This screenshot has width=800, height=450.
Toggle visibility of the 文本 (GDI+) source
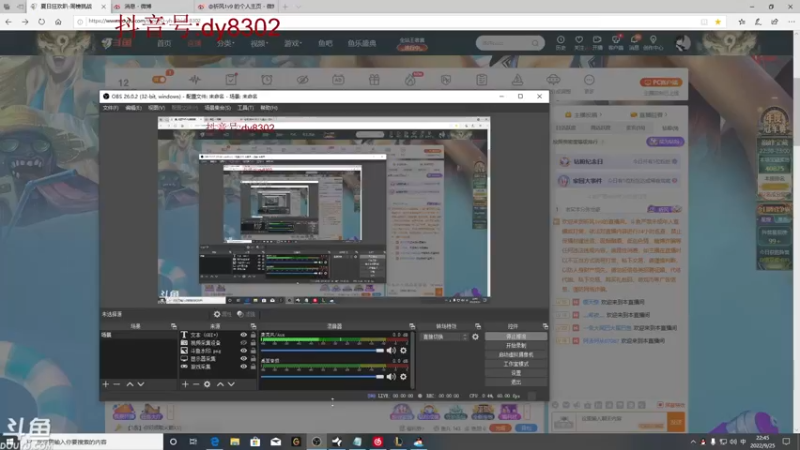(x=243, y=335)
